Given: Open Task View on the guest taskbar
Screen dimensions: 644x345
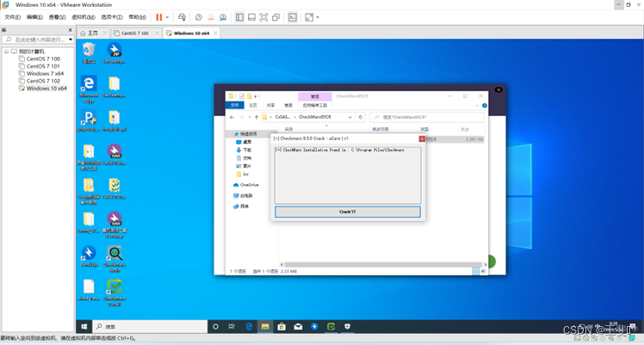Looking at the screenshot, I should pos(232,327).
